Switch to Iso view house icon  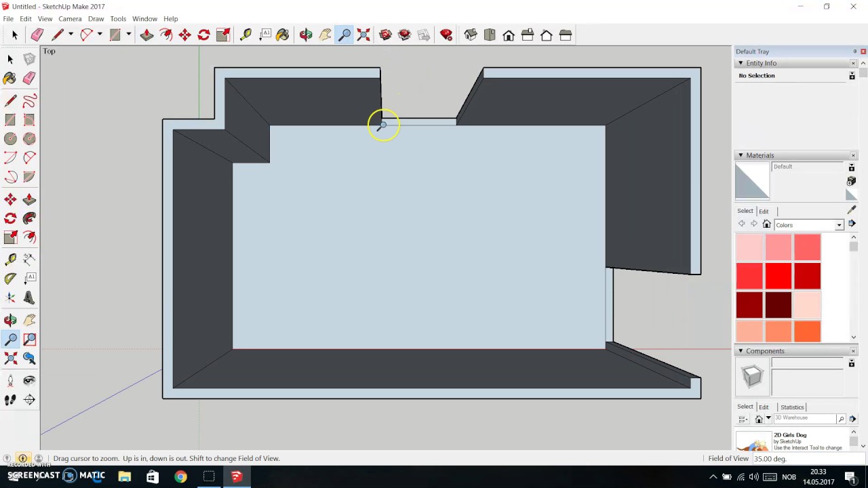[470, 35]
